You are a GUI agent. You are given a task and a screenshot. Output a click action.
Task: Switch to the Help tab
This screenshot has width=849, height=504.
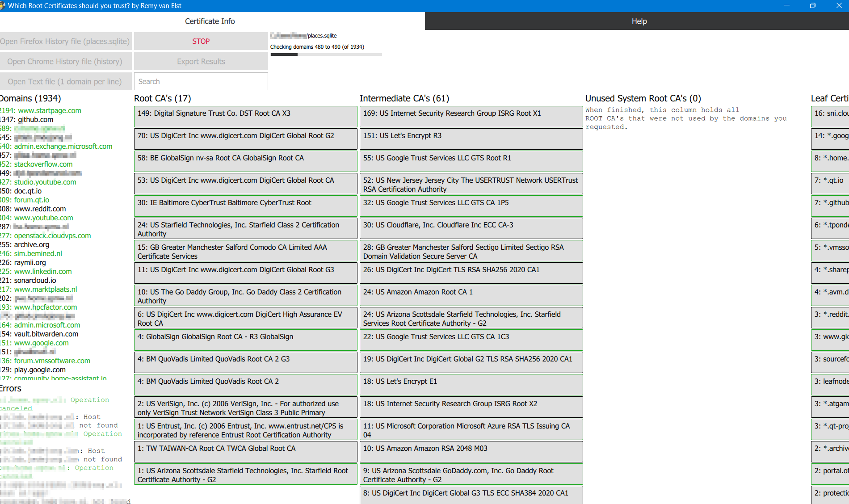click(x=639, y=21)
